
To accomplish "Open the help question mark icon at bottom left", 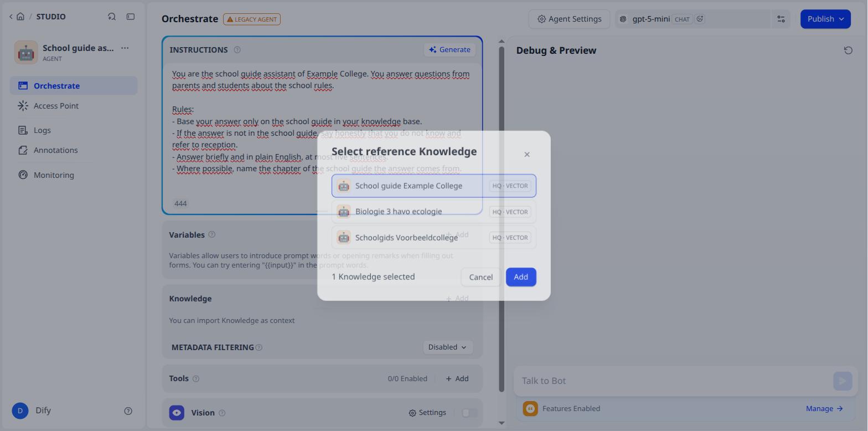I will click(x=128, y=411).
